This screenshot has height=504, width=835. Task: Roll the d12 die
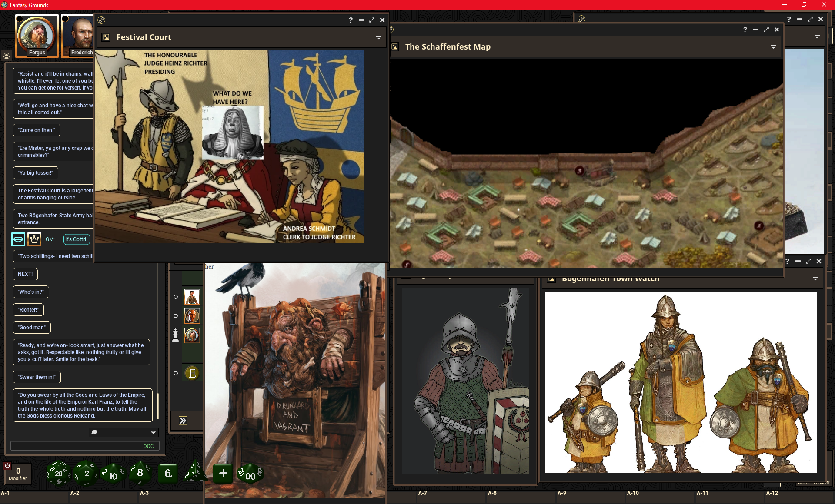86,473
